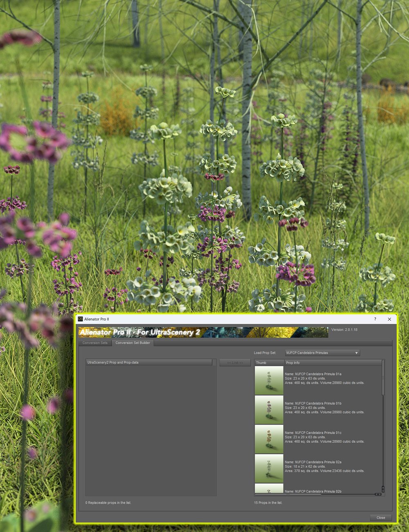Viewport: 409px width, 532px height.
Task: Click Candelabra Primula 01a thumbnail image
Action: [269, 380]
